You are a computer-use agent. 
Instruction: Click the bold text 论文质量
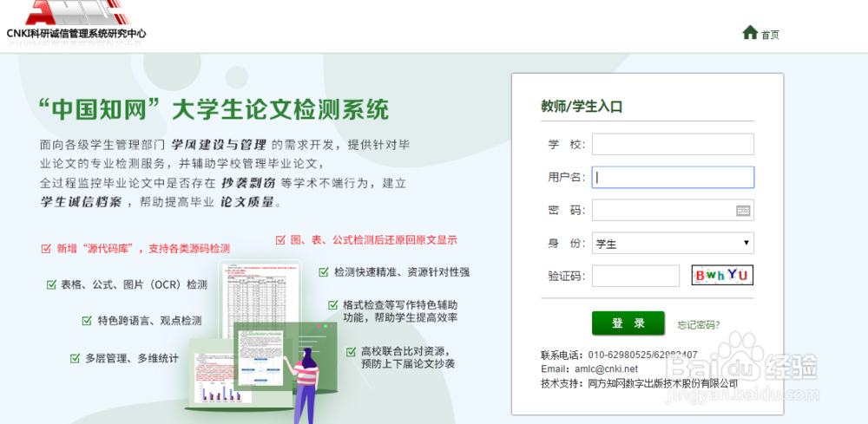pos(247,202)
